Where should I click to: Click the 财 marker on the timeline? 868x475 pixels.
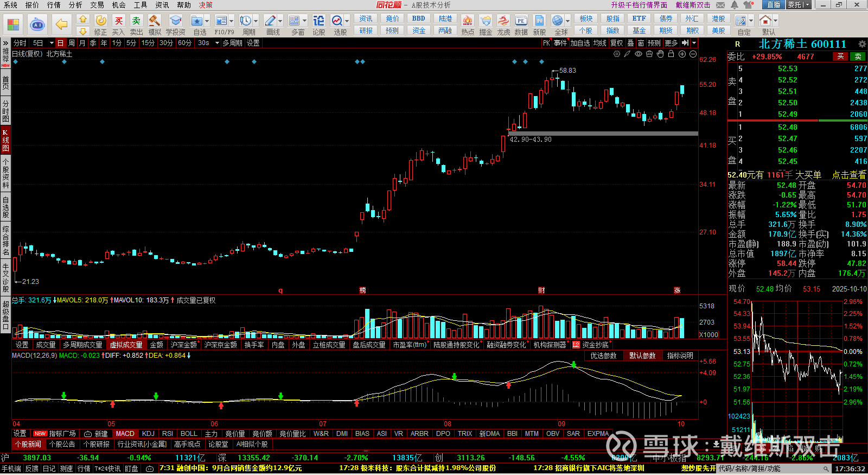541,290
